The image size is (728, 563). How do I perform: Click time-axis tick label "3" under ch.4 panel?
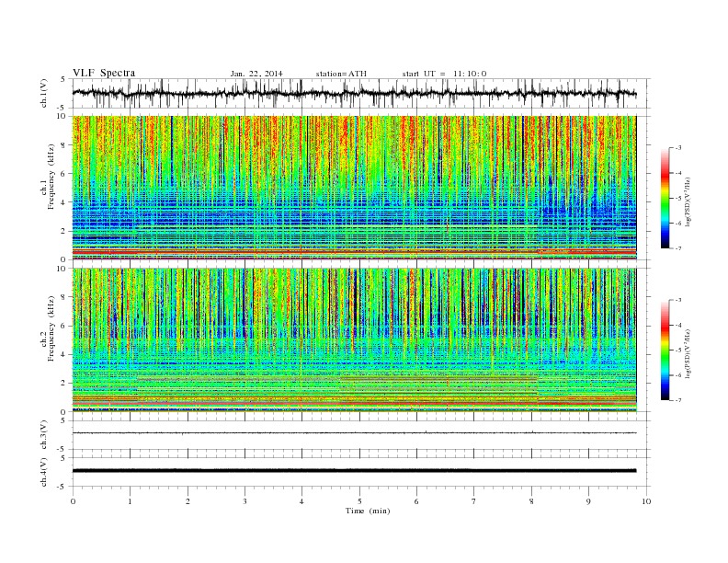coord(245,501)
